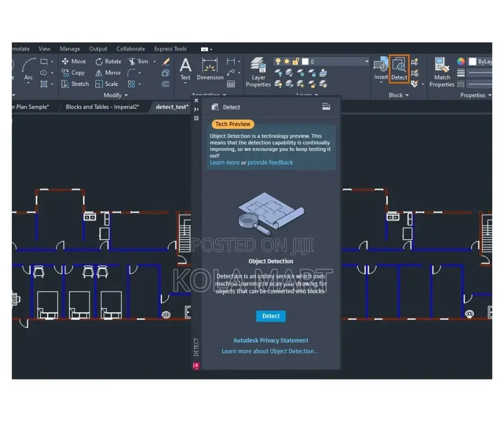This screenshot has width=504, height=423.
Task: Click the Make Current layer icon
Action: (x=323, y=73)
